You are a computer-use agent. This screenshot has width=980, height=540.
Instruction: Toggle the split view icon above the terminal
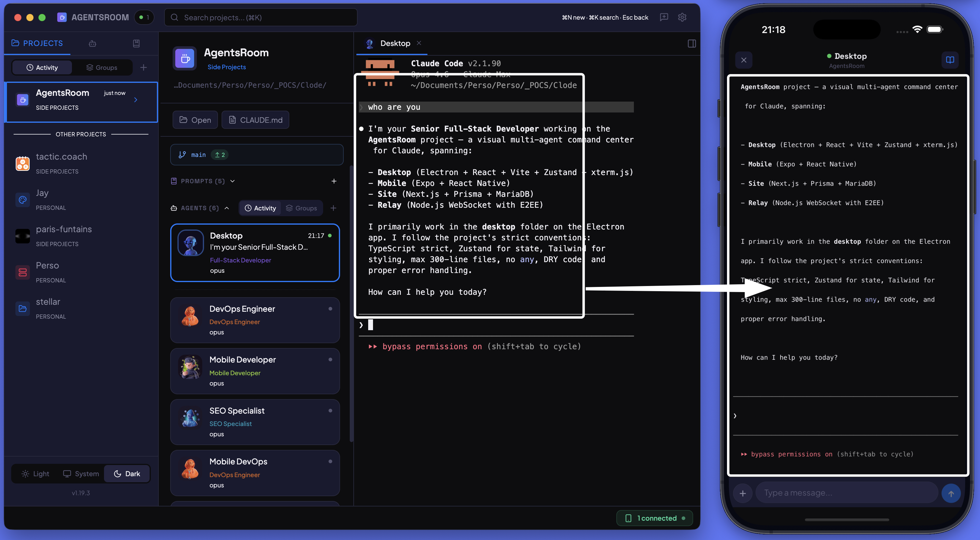click(692, 43)
